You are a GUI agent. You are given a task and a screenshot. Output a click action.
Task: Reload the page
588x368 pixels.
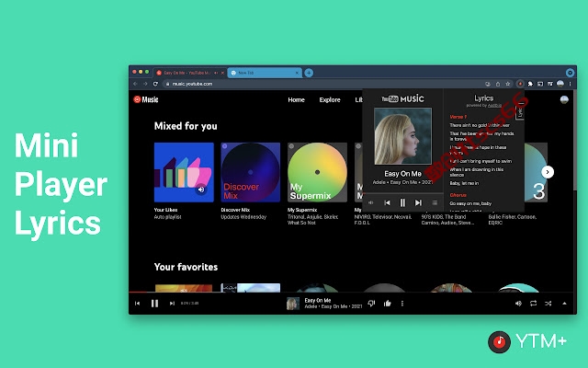click(155, 84)
